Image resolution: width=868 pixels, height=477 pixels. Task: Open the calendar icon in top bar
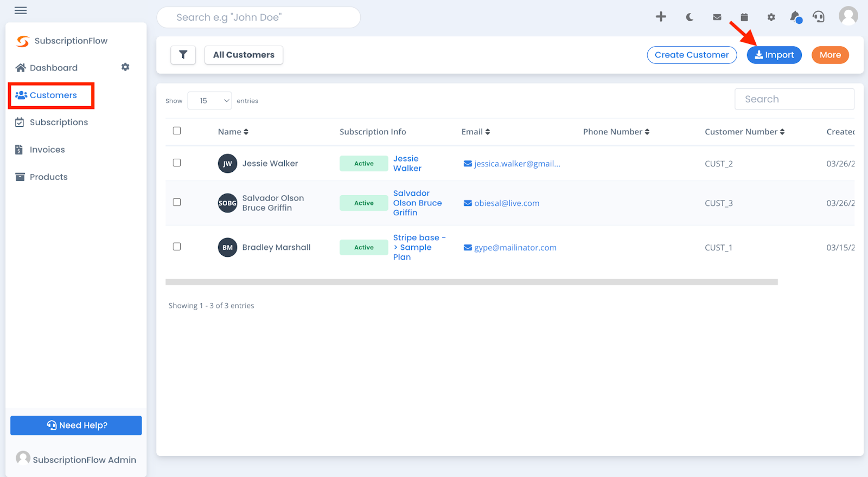click(x=744, y=17)
